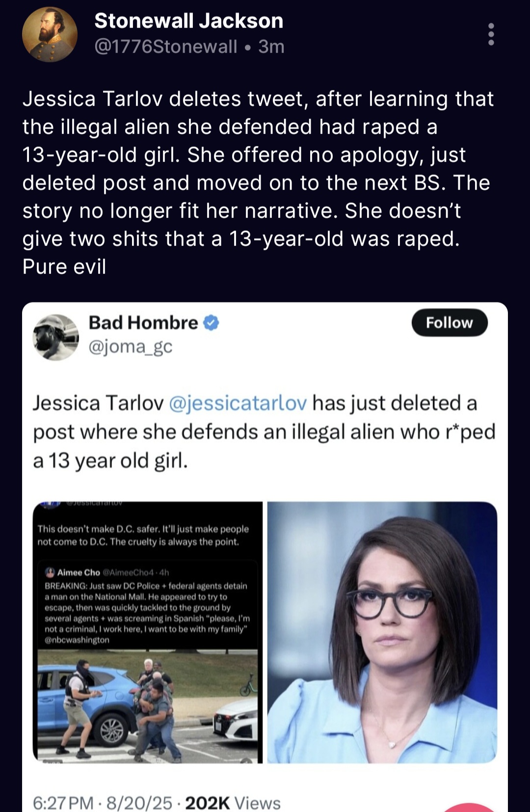Follow the Bad Hombre account
Image resolution: width=530 pixels, height=812 pixels.
(x=450, y=323)
